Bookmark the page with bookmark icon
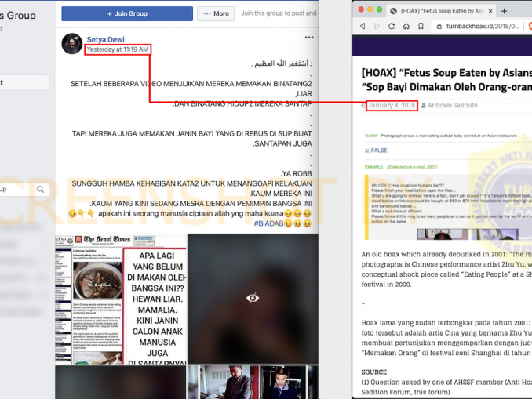The image size is (532, 399). pyautogui.click(x=421, y=26)
